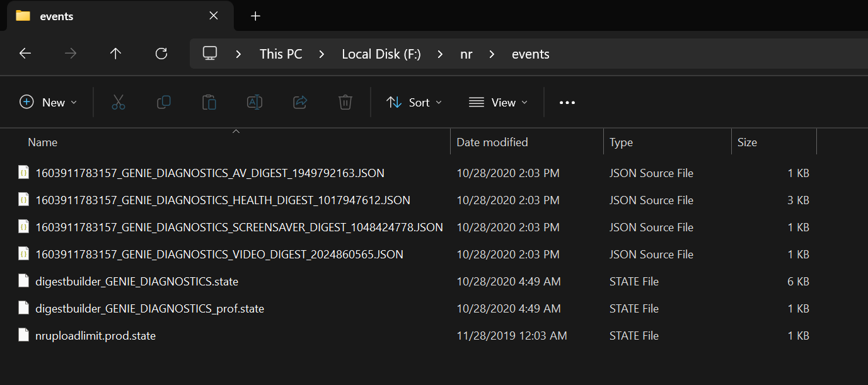Image resolution: width=868 pixels, height=385 pixels.
Task: Open the See more menu
Action: (566, 102)
